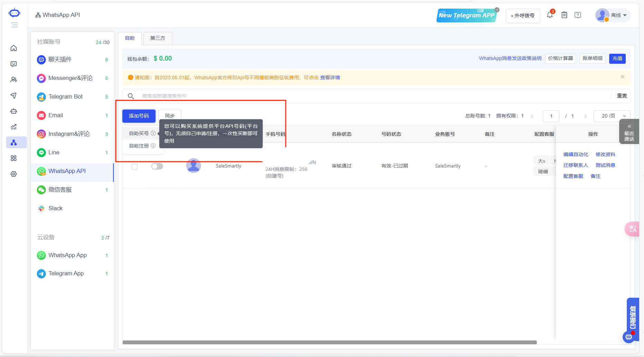
Task: Click the horizontal scrollbar at bottom
Action: 329,342
